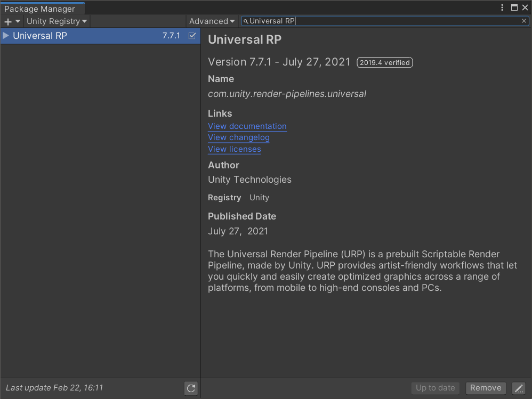Toggle the Universal RP installed checkbox

click(x=193, y=35)
